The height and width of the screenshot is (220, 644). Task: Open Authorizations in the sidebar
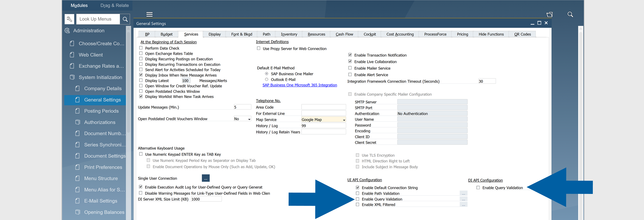[x=100, y=122]
